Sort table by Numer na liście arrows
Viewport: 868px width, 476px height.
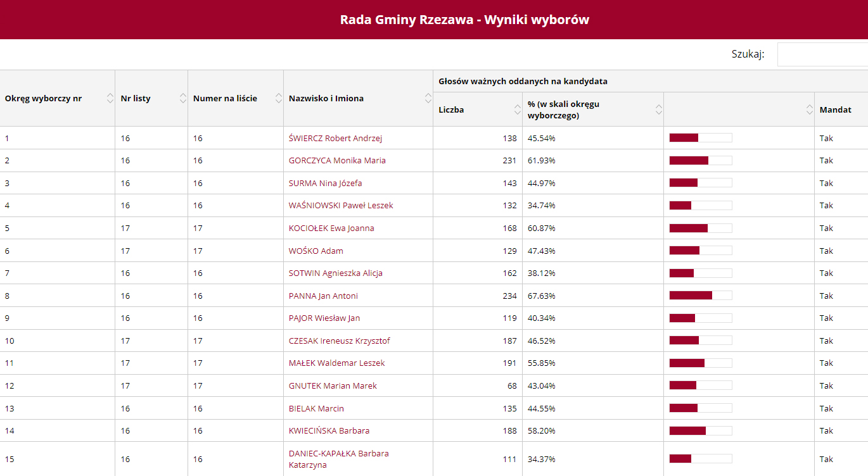point(278,98)
